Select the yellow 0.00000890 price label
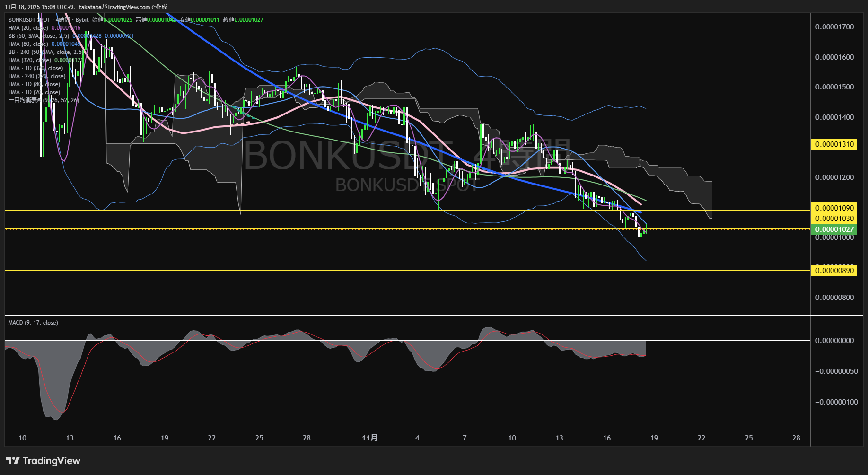Screen dimensions: 868x475 [x=834, y=271]
